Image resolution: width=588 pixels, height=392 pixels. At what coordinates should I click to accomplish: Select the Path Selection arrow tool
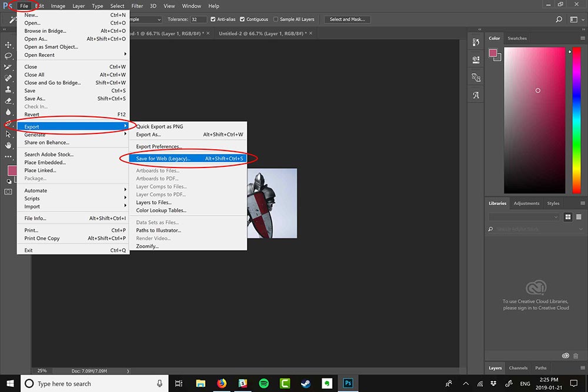[8, 134]
